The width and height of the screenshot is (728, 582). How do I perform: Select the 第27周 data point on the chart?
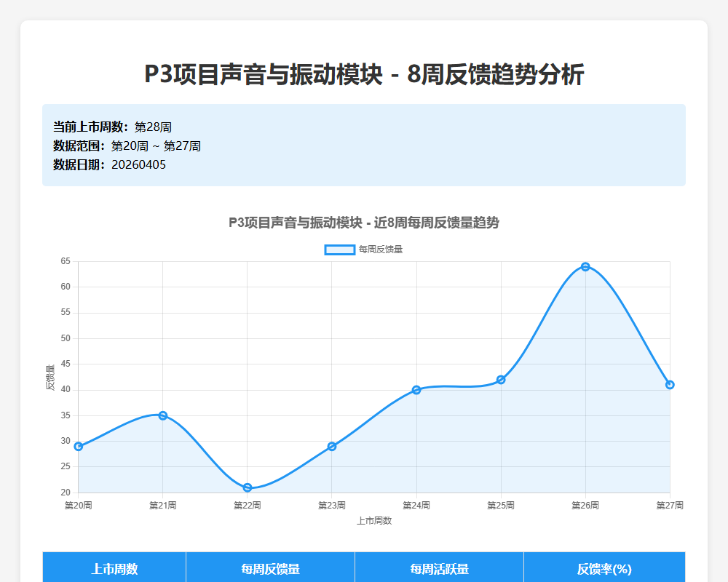(670, 385)
